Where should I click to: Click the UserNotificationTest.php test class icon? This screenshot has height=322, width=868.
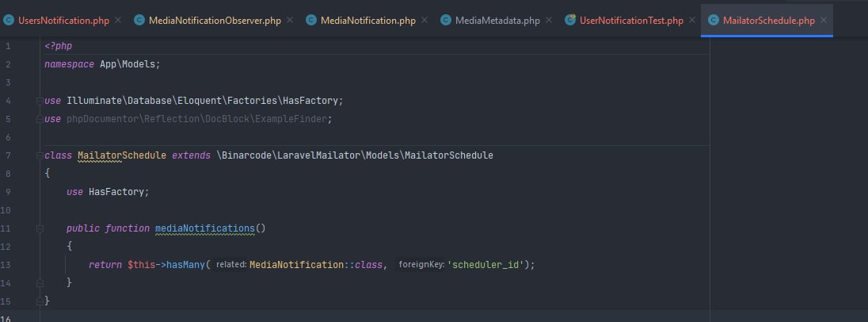tap(570, 20)
